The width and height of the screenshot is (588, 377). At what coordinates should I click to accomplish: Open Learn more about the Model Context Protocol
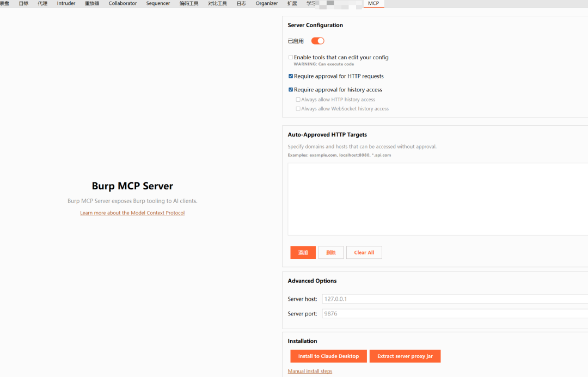132,213
